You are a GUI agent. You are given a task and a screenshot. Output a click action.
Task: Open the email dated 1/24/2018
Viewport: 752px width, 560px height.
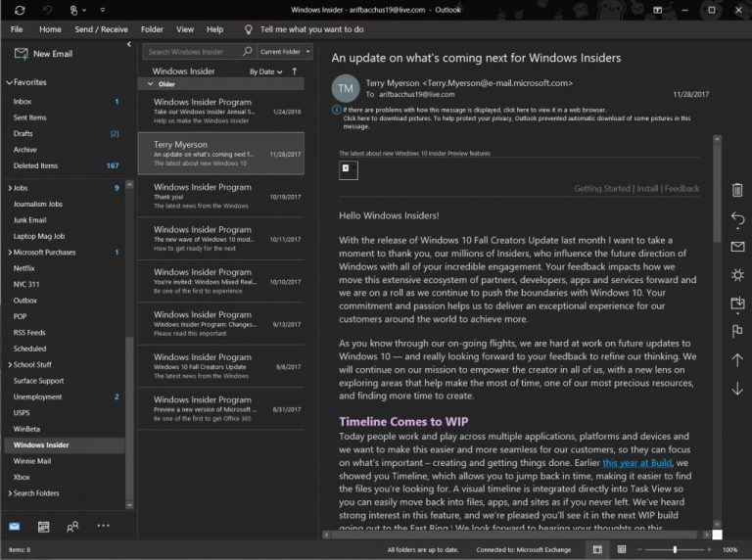221,112
